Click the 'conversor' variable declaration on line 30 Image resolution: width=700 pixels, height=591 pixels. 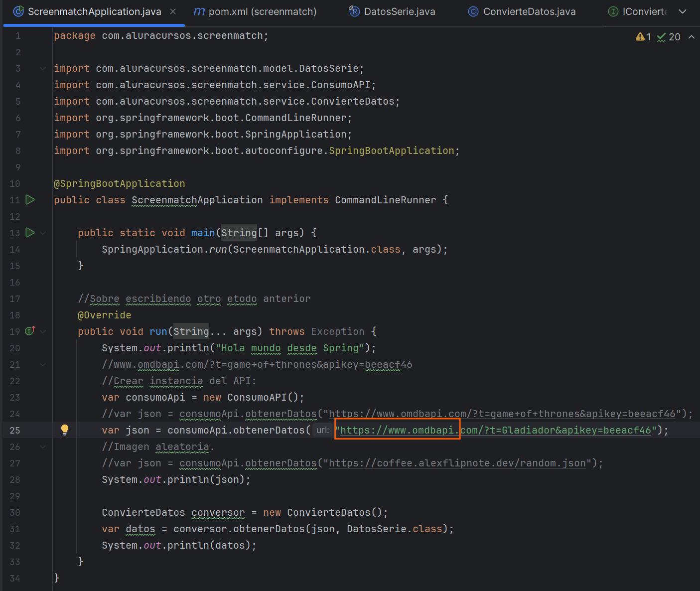tap(218, 512)
